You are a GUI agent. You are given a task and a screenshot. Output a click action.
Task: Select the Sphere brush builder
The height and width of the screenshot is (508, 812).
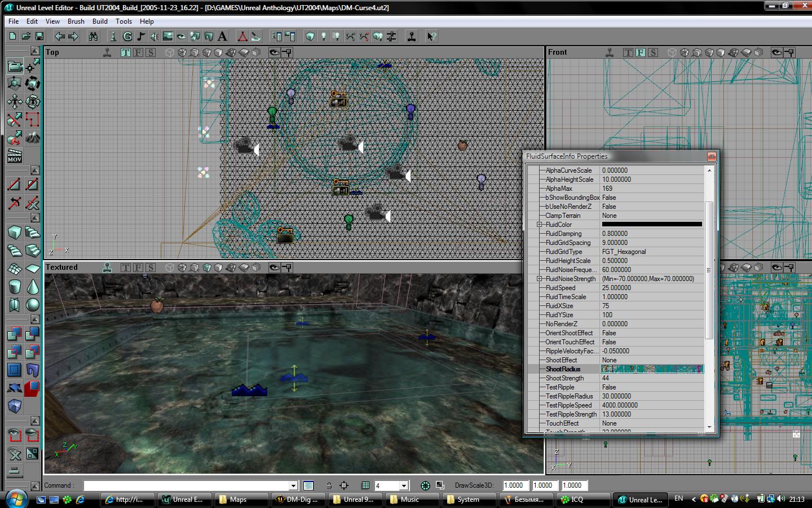click(33, 305)
